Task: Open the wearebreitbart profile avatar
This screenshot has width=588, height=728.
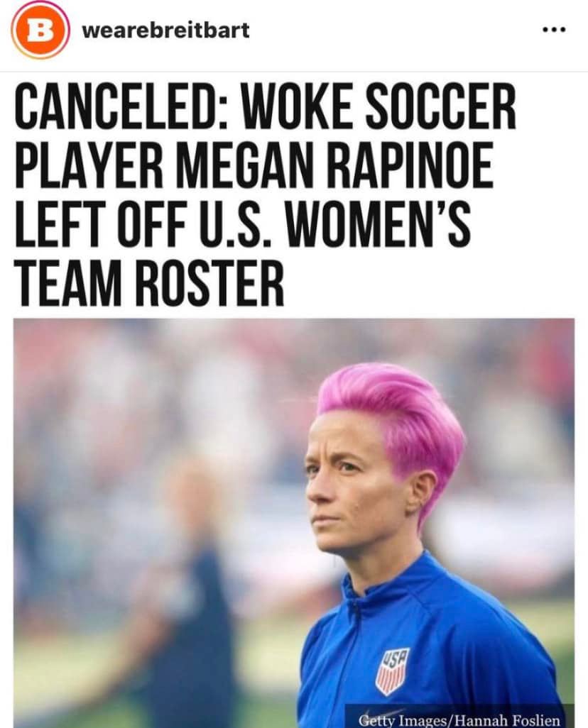Action: 40,30
